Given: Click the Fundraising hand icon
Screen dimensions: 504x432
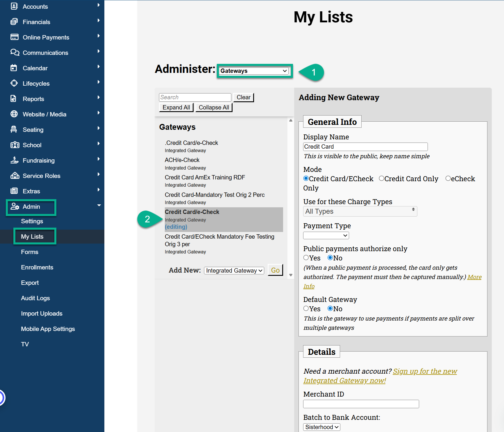Looking at the screenshot, I should [14, 160].
